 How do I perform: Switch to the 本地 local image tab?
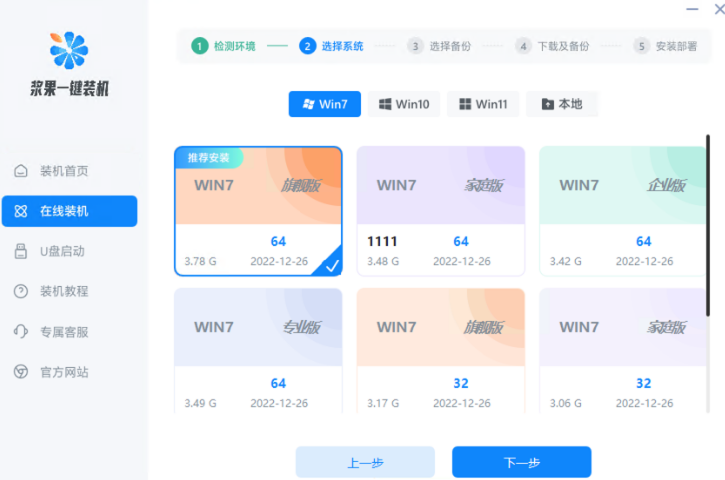tap(562, 104)
